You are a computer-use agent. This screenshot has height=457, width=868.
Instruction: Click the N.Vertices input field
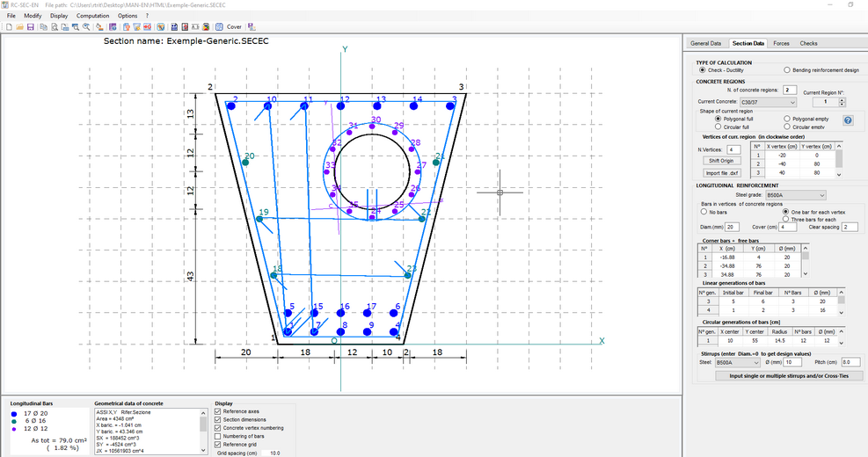click(x=733, y=150)
